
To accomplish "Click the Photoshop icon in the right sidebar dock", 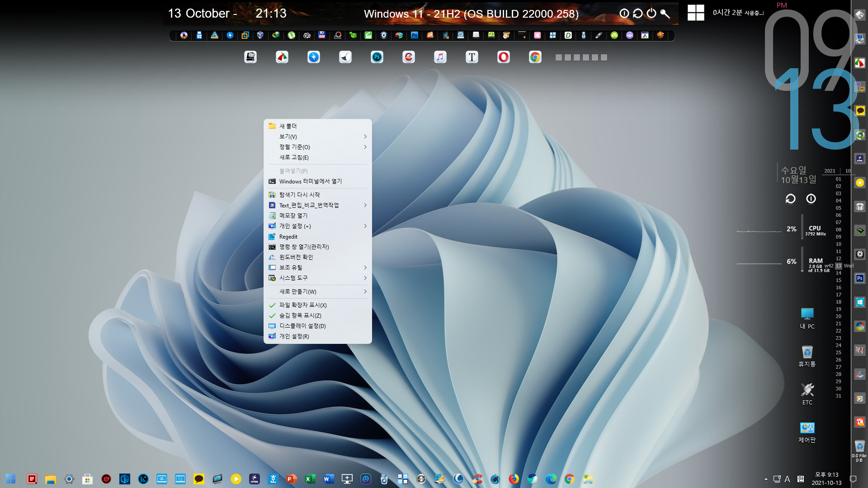I will tap(859, 278).
